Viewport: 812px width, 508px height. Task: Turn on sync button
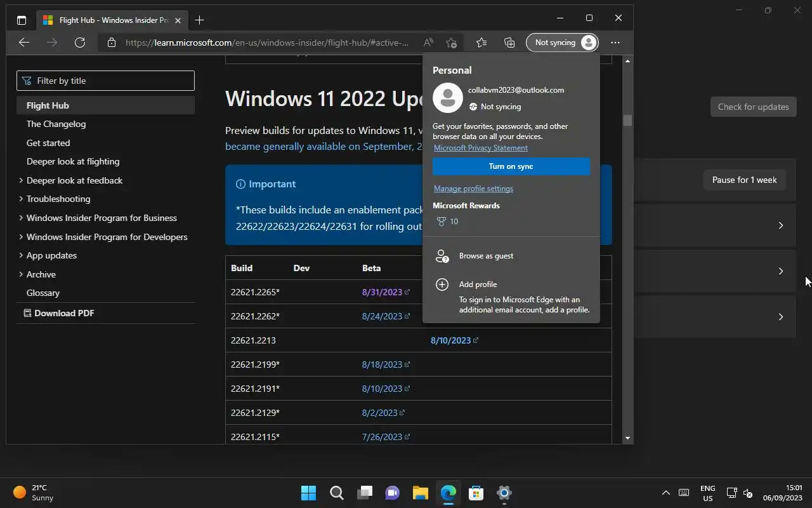[x=511, y=166]
